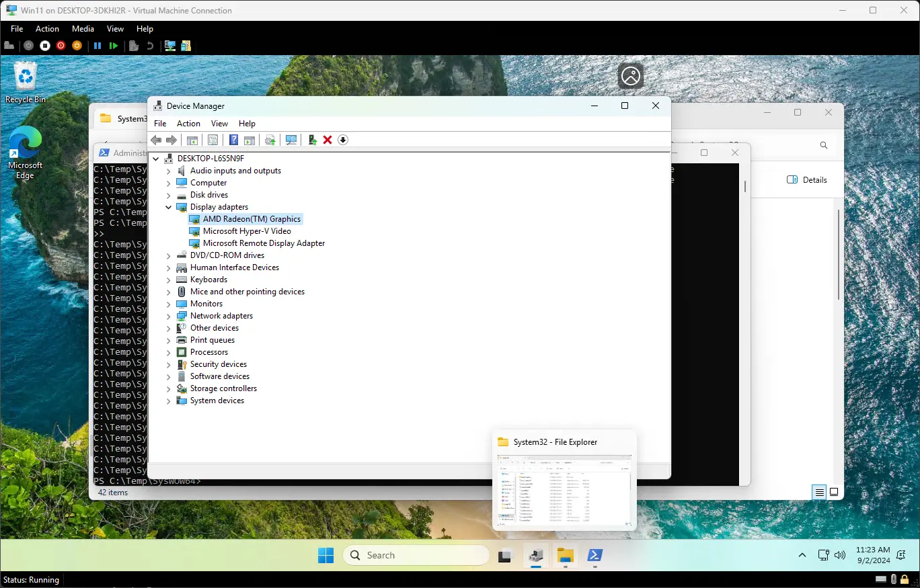Image resolution: width=920 pixels, height=588 pixels.
Task: Click the taskbar Search box
Action: pyautogui.click(x=416, y=555)
